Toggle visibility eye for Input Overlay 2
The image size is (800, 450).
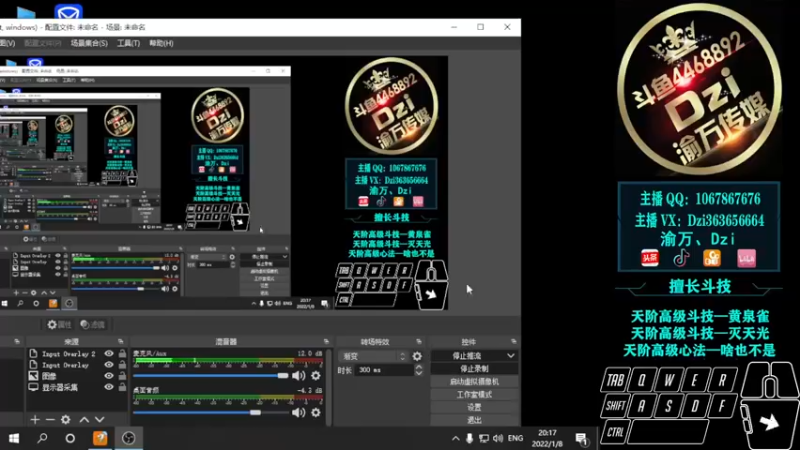(x=109, y=354)
